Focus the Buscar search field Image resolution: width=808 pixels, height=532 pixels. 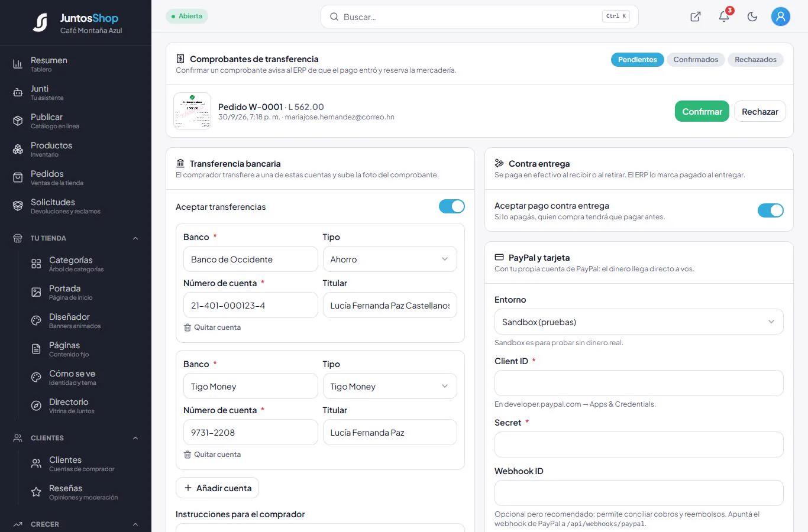[x=480, y=17]
